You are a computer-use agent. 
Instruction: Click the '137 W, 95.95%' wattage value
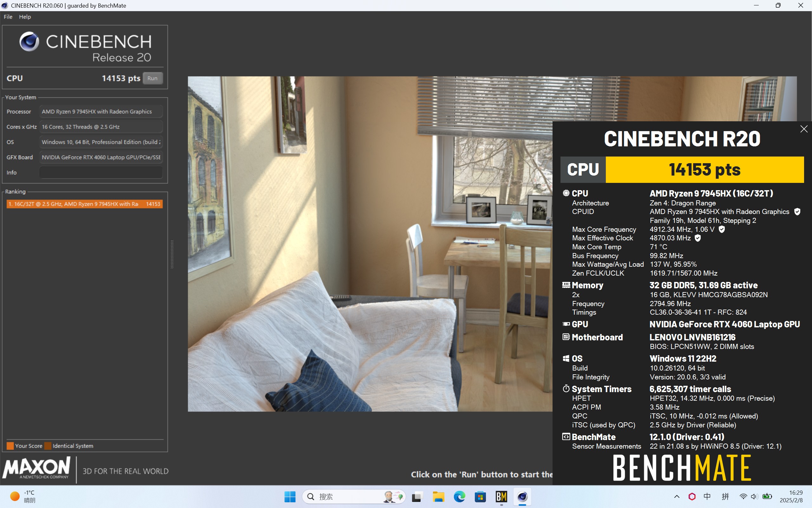coord(673,264)
